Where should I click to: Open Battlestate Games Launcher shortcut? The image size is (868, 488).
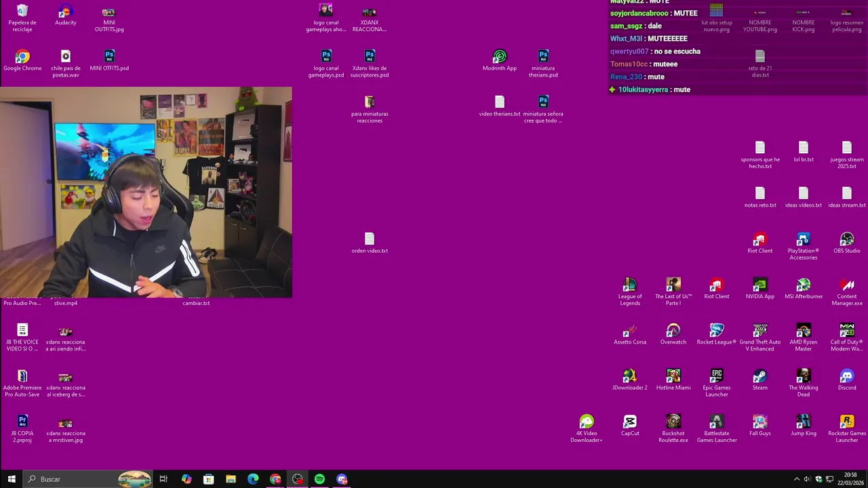(x=717, y=428)
